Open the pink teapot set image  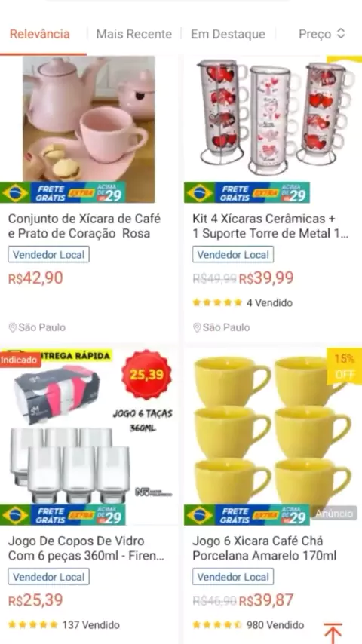(89, 130)
